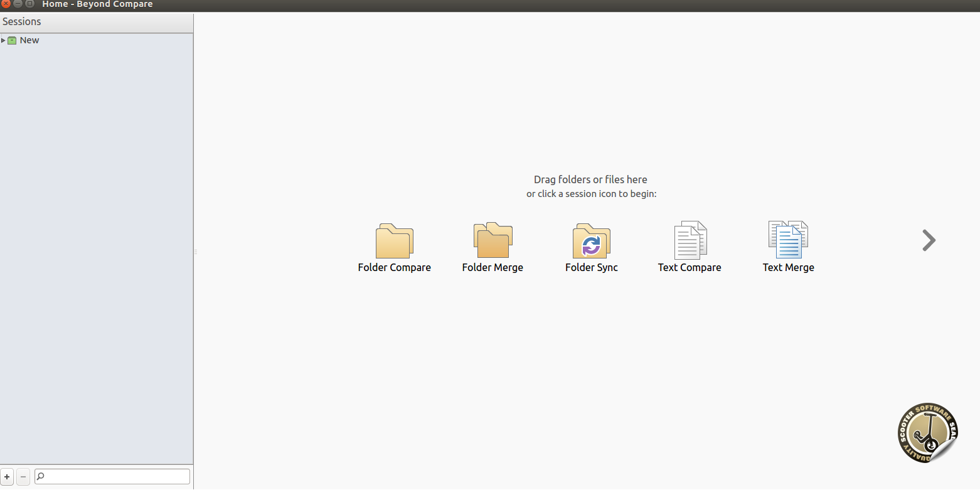Close the Beyond Compare window
Viewport: 980px width, 490px height.
pos(6,4)
